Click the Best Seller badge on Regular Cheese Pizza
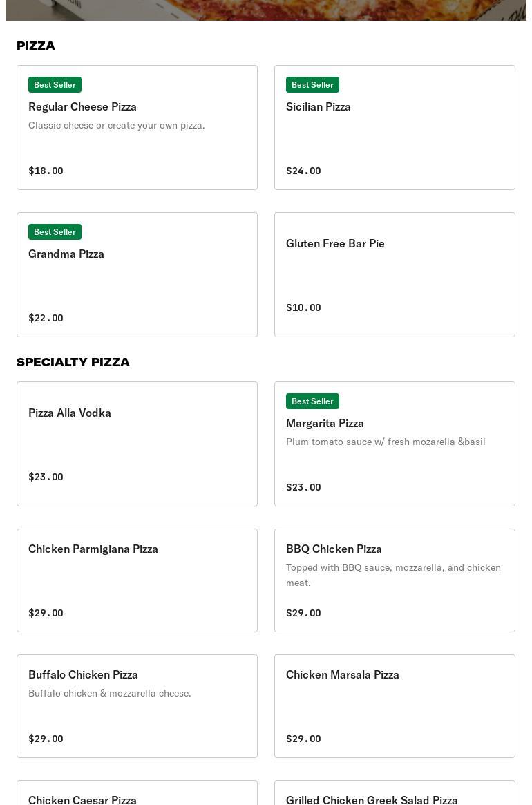This screenshot has width=532, height=805. pos(55,84)
